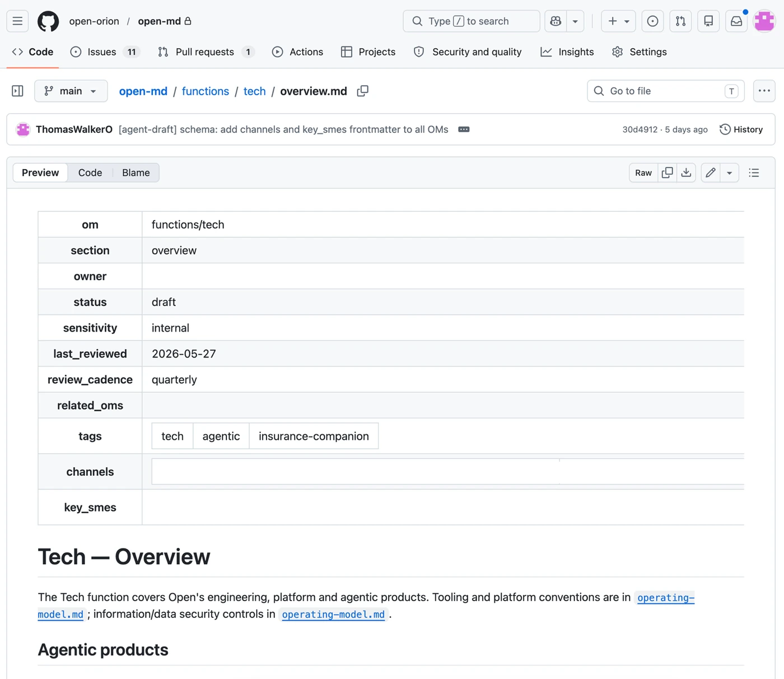Open the create new plus menu
Screen dimensions: 784x679
tap(618, 21)
